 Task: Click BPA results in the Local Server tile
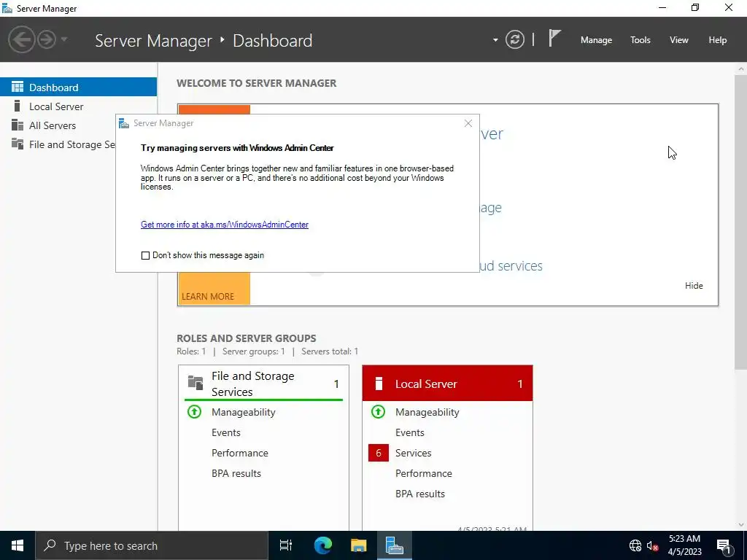point(420,494)
